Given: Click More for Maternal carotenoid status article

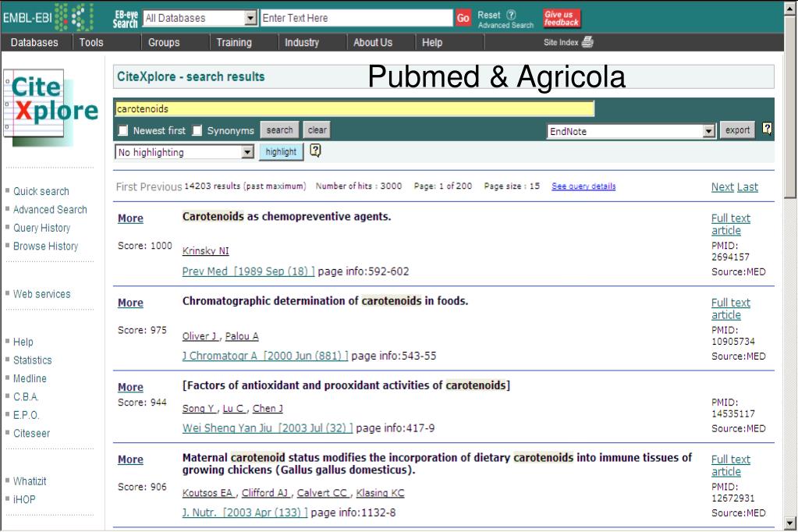Looking at the screenshot, I should 130,459.
